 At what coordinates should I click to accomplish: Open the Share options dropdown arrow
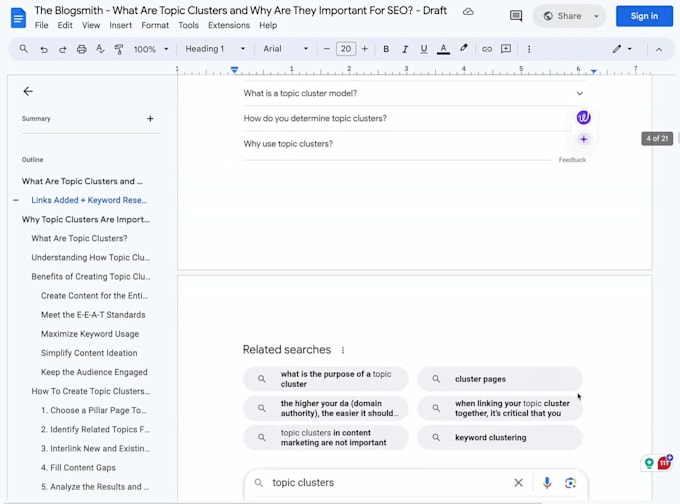[597, 16]
